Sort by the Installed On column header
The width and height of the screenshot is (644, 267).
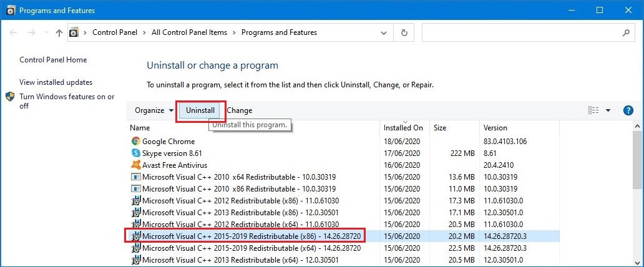[404, 128]
